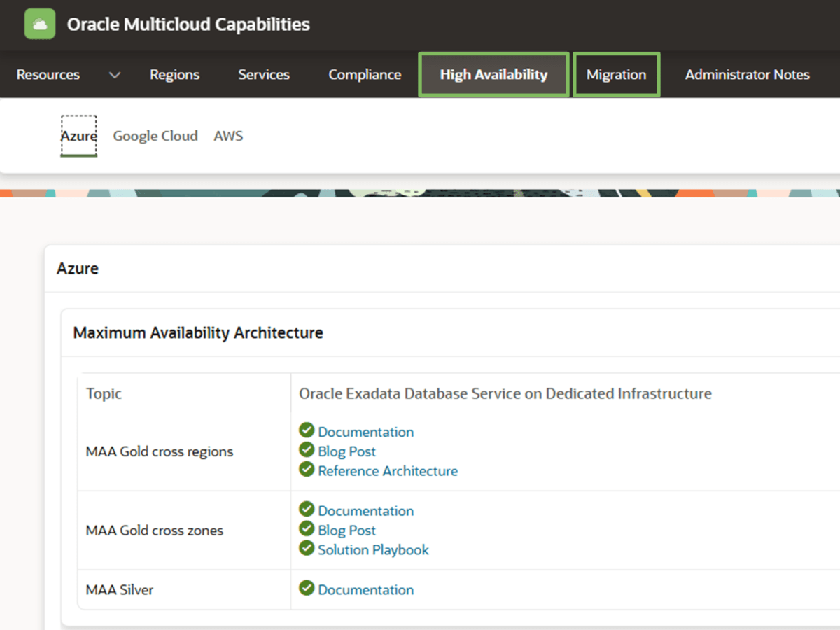Click the Oracle cloud logo icon
The width and height of the screenshot is (840, 630).
(x=39, y=23)
